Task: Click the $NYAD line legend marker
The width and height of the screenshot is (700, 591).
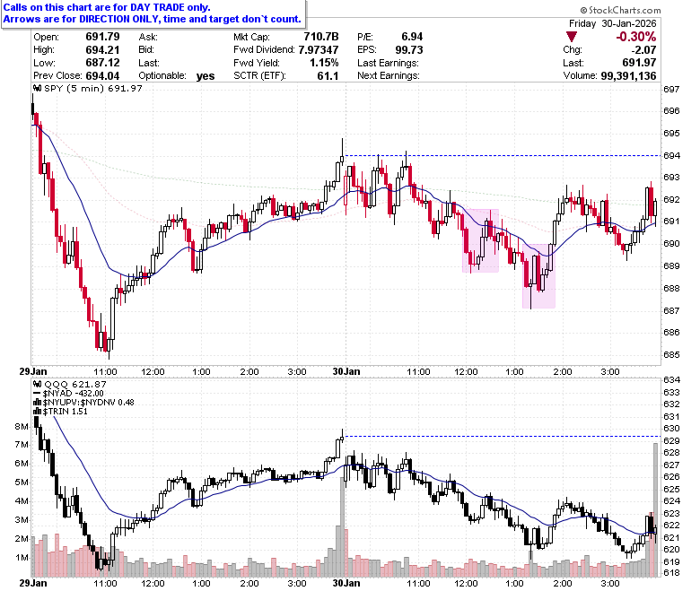Action: click(x=38, y=394)
